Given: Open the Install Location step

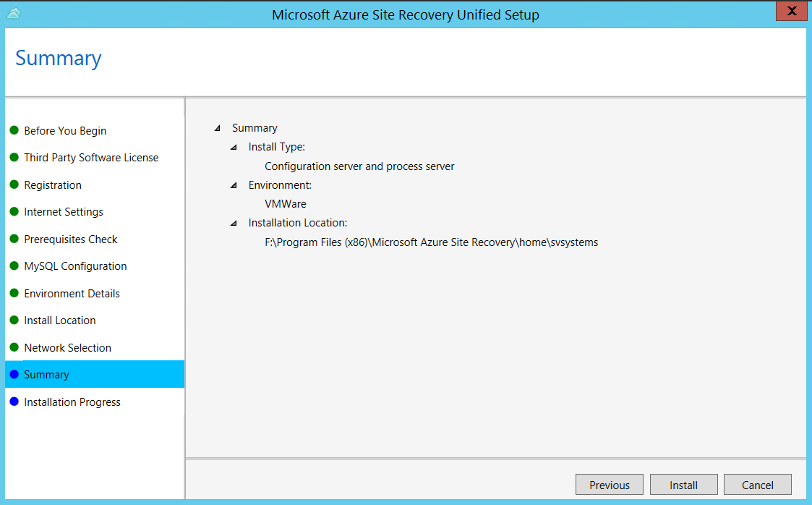Looking at the screenshot, I should 60,321.
